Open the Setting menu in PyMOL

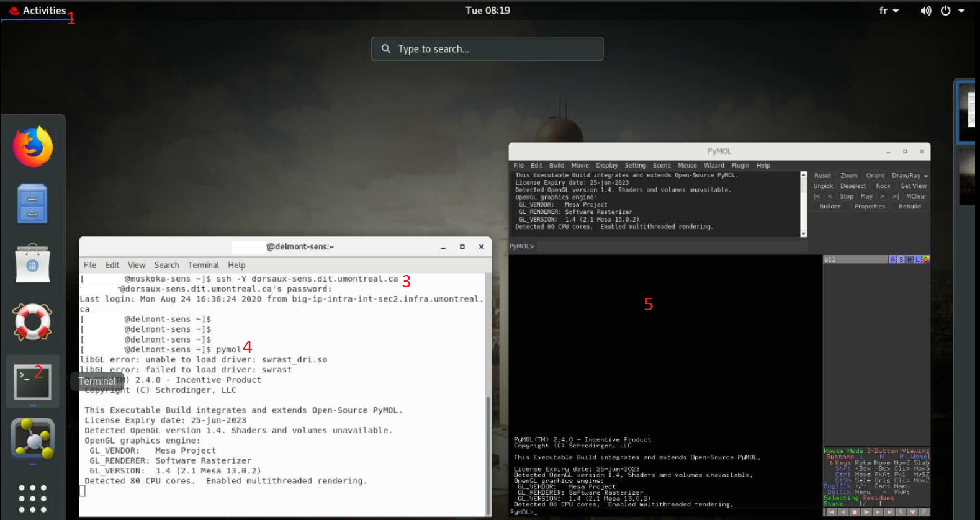click(x=635, y=166)
